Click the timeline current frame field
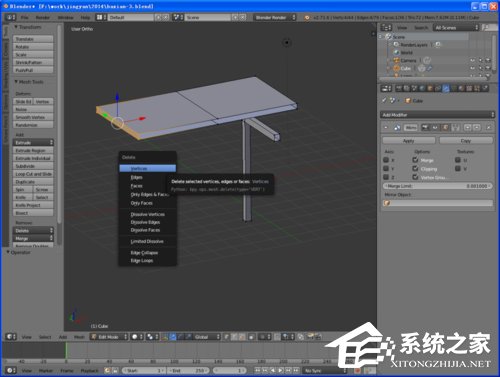The height and width of the screenshot is (377, 500). tap(230, 370)
